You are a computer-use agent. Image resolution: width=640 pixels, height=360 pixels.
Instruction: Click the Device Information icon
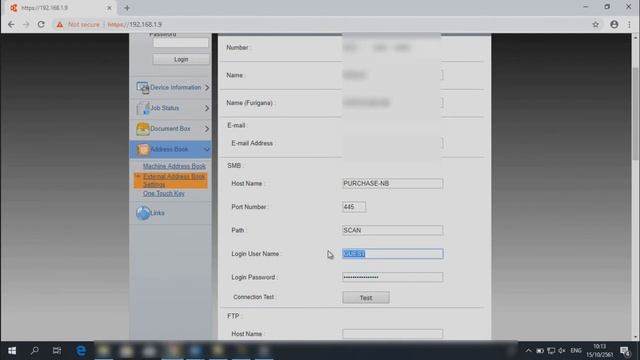click(x=142, y=87)
